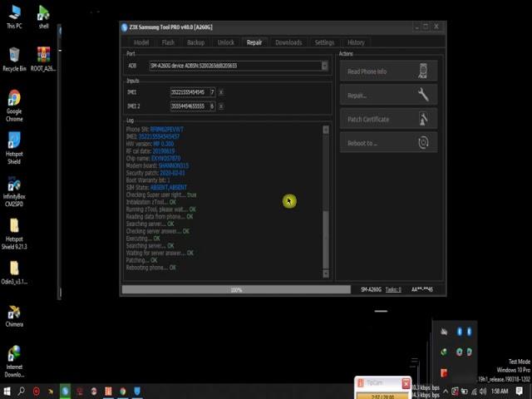Open This PC desktop icon
Viewport: 532px width, 399px height.
tap(14, 17)
